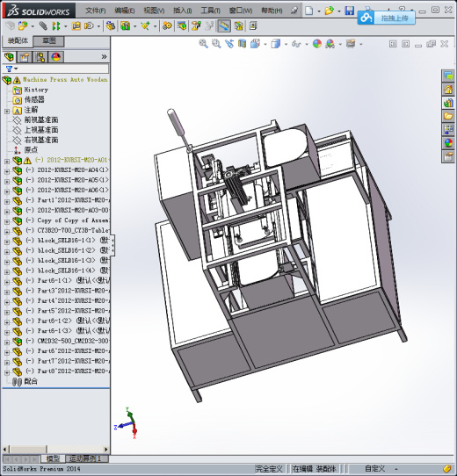Open the 工具(T) menu
This screenshot has width=457, height=476.
coord(211,11)
